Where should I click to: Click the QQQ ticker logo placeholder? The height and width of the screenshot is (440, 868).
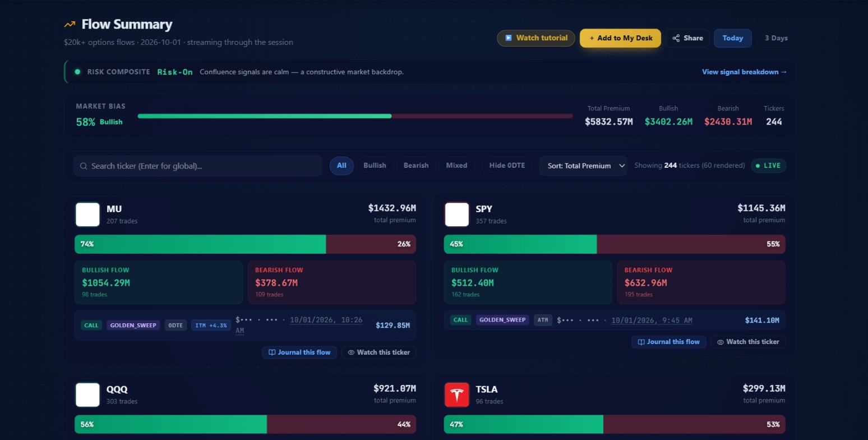pyautogui.click(x=87, y=395)
